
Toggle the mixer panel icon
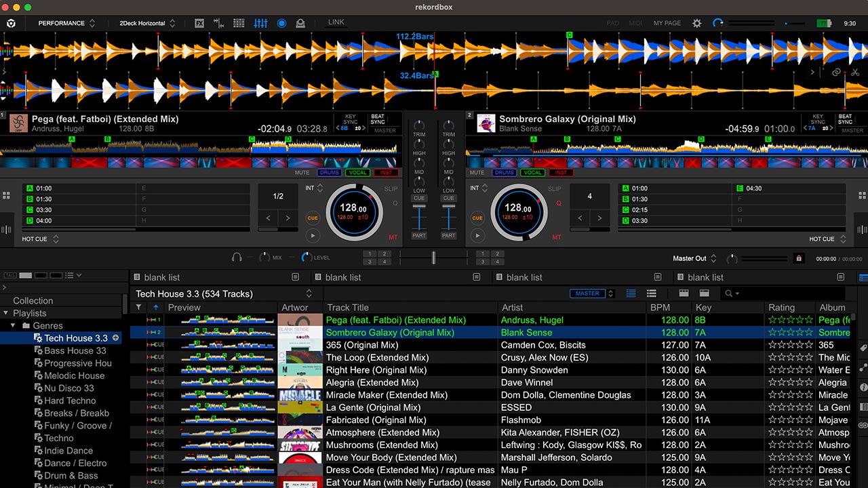[260, 23]
